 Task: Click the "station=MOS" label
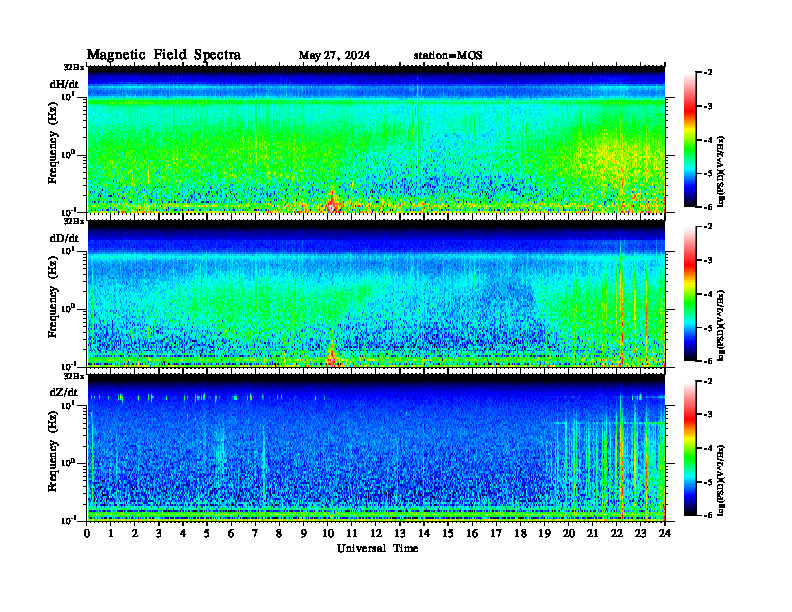coord(448,55)
